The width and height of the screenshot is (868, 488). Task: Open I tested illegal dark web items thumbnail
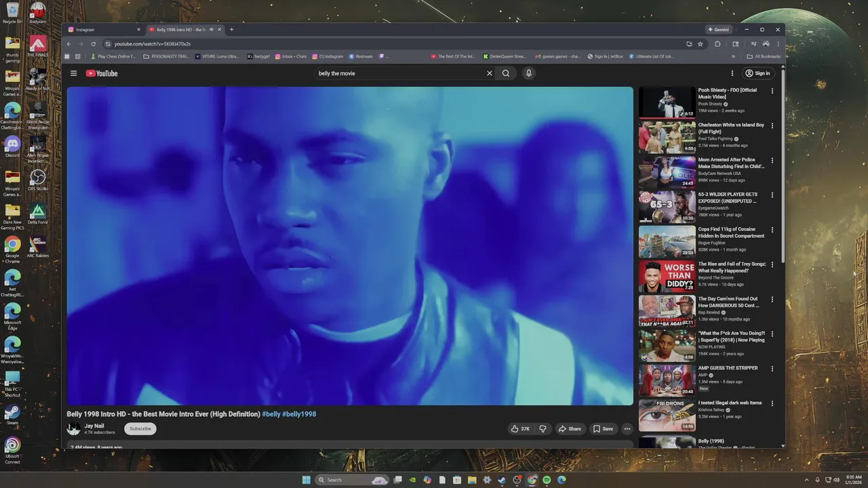(667, 415)
